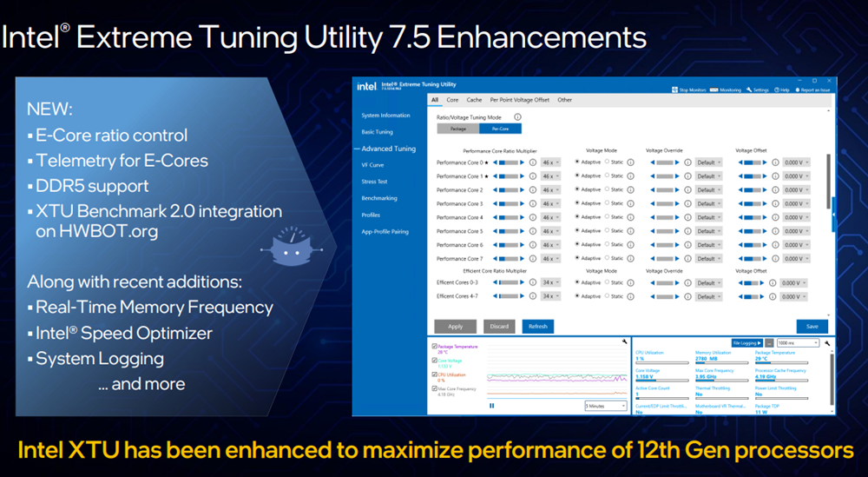Toggle the Core Voltage graph checkbox
The width and height of the screenshot is (868, 477).
tap(435, 360)
